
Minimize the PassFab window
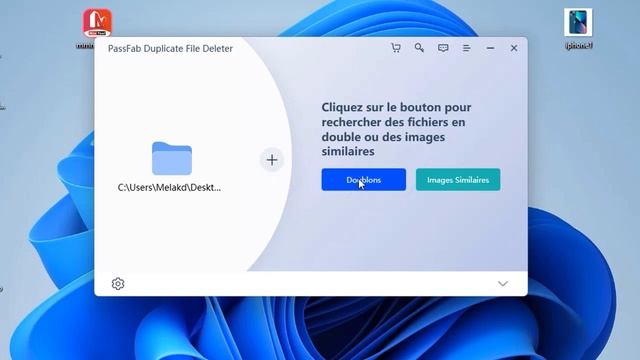coord(490,48)
